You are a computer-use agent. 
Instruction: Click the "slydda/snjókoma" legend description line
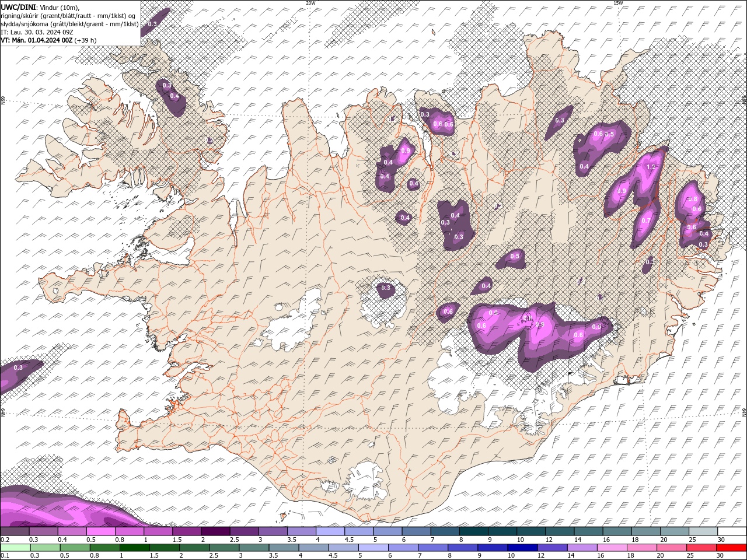(69, 23)
